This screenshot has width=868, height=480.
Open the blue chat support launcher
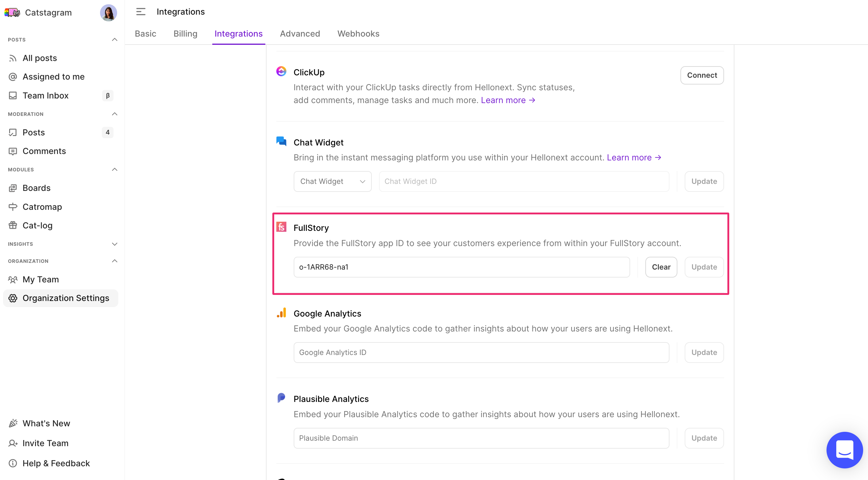tap(845, 450)
